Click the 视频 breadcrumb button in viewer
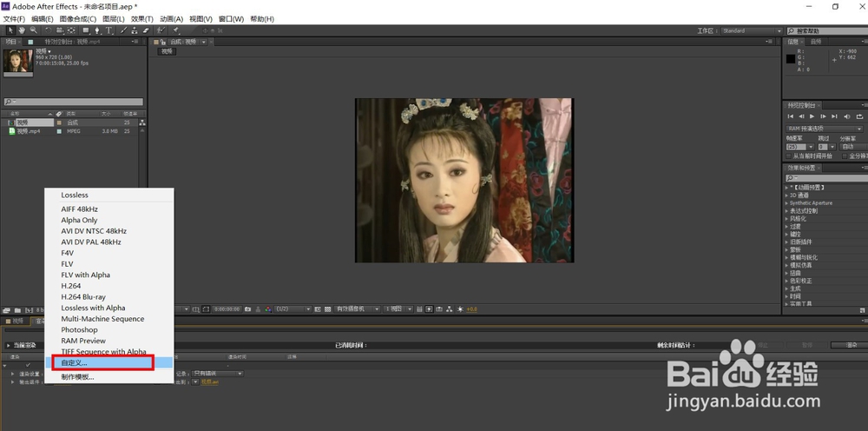 coord(167,51)
